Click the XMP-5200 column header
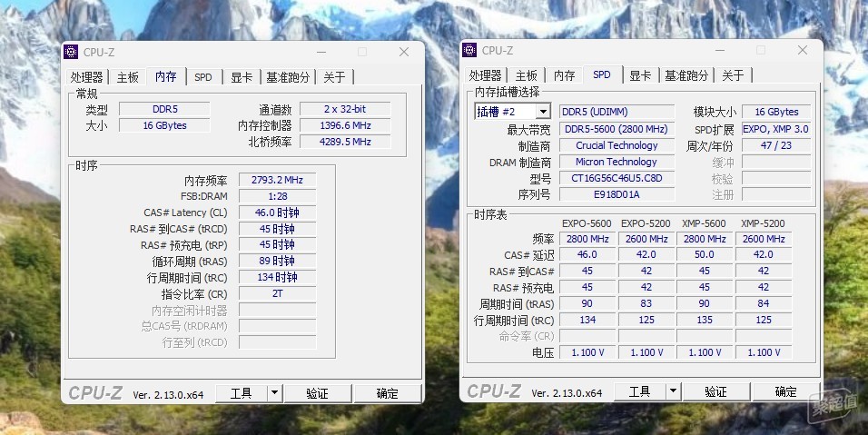This screenshot has height=435, width=868. click(763, 223)
